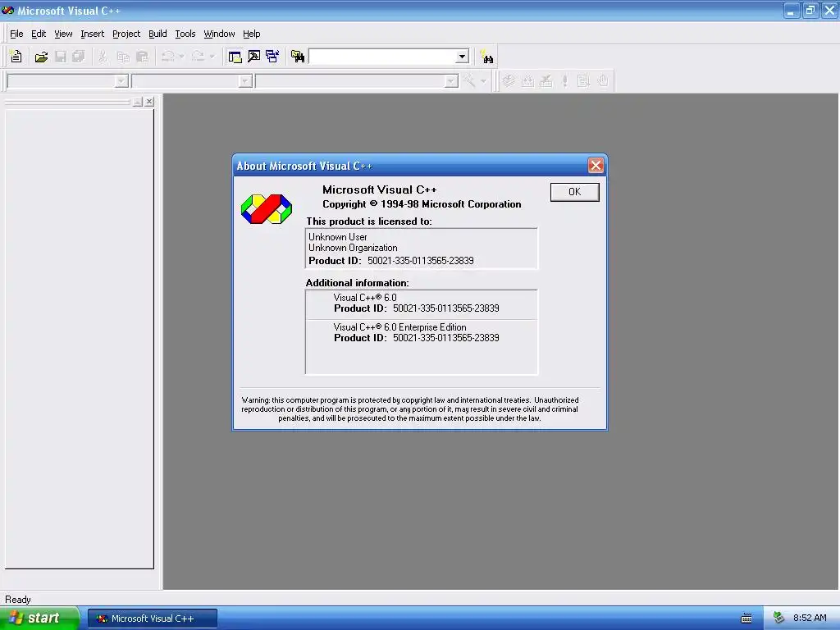The width and height of the screenshot is (840, 630).
Task: Toggle the Workspace window icon
Action: point(235,57)
